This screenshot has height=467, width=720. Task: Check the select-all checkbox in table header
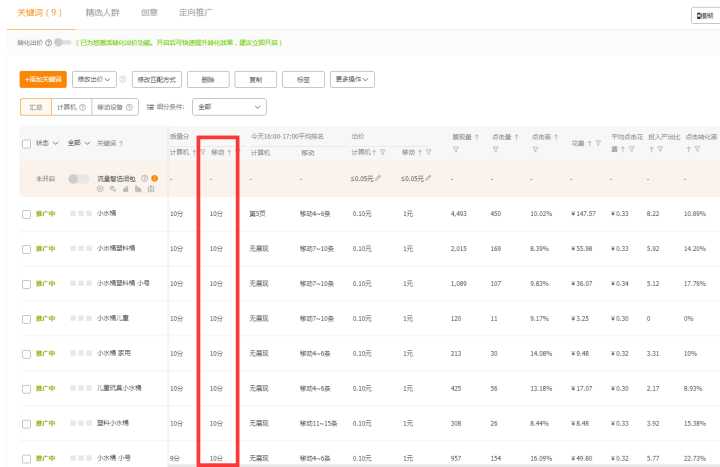point(26,143)
